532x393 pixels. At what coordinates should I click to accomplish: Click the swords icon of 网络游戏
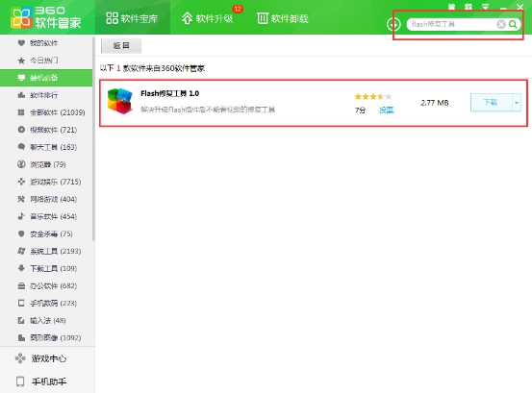click(x=21, y=199)
